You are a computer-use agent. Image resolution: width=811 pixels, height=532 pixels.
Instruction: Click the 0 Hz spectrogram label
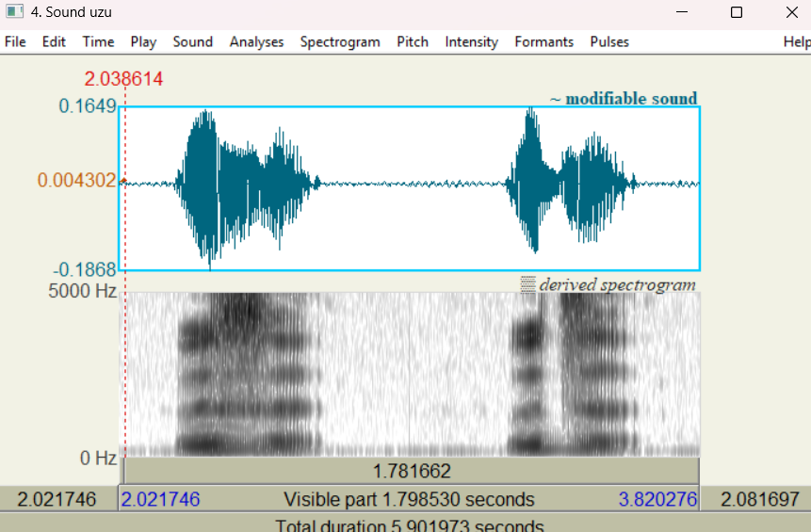(98, 458)
